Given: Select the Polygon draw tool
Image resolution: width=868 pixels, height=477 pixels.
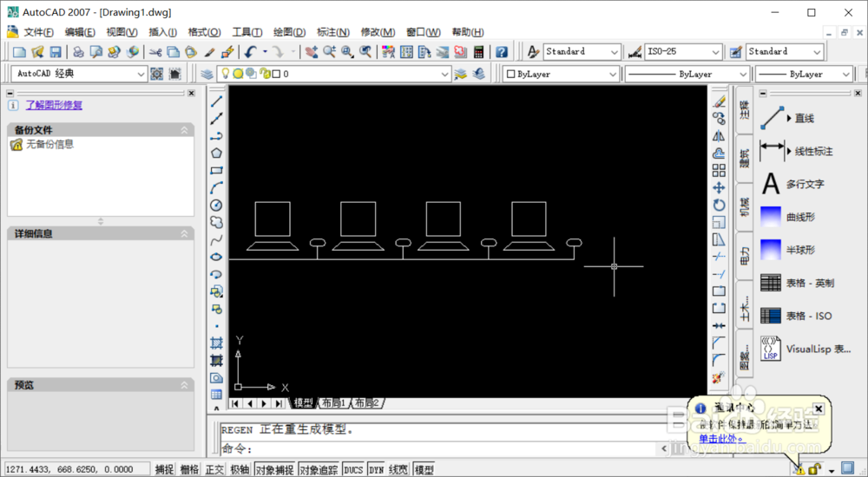Looking at the screenshot, I should [x=216, y=154].
